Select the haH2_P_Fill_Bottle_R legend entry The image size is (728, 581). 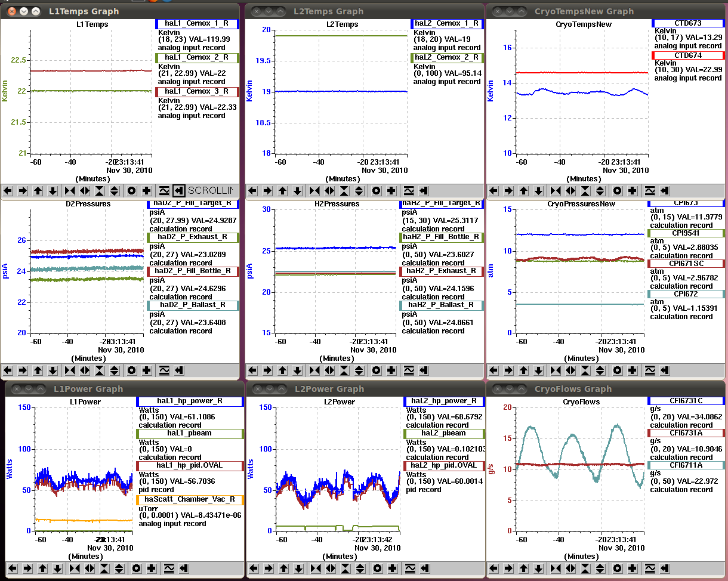click(442, 237)
